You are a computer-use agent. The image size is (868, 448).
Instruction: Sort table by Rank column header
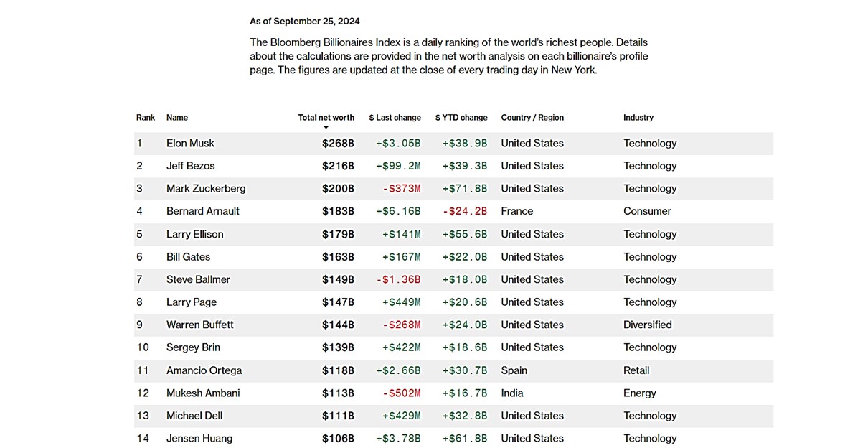tap(146, 118)
